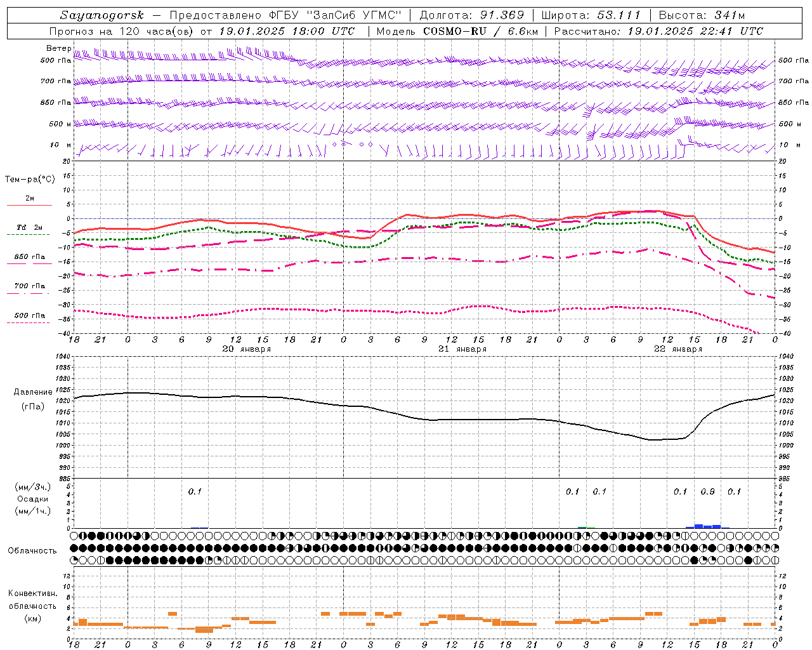Click the '0.1' precipitation value on 20 января
The width and height of the screenshot is (812, 650).
click(x=195, y=491)
